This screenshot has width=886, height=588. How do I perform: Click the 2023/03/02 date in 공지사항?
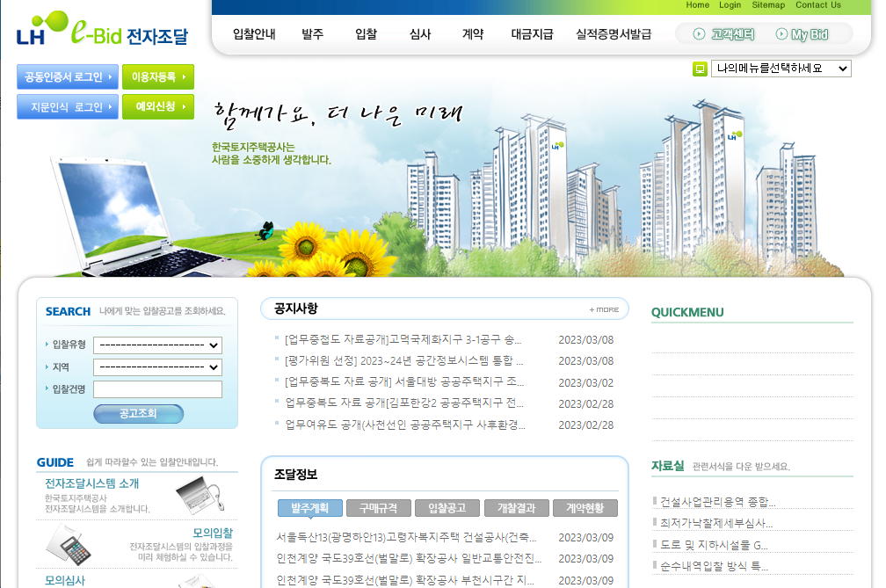click(x=586, y=383)
